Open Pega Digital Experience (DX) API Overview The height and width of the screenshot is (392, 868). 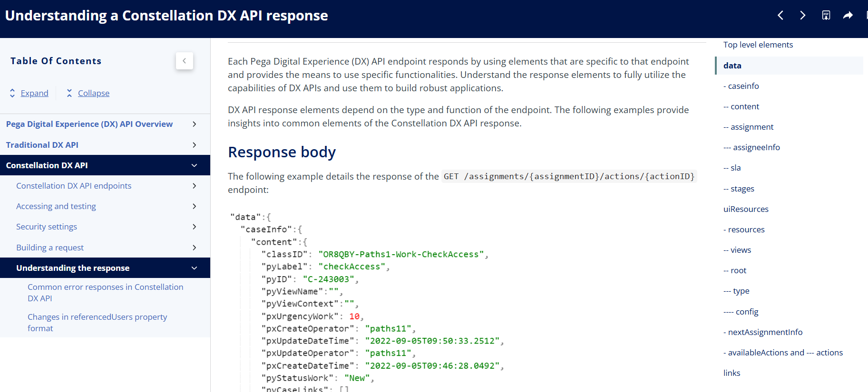pos(89,124)
